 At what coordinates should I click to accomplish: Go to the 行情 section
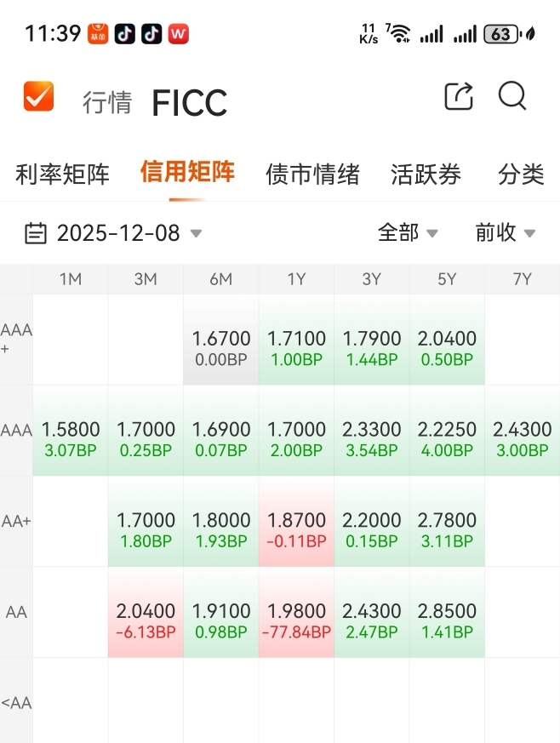(x=107, y=102)
